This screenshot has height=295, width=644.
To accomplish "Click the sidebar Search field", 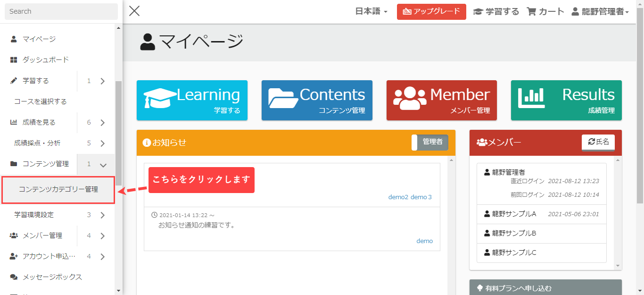I will click(x=61, y=11).
